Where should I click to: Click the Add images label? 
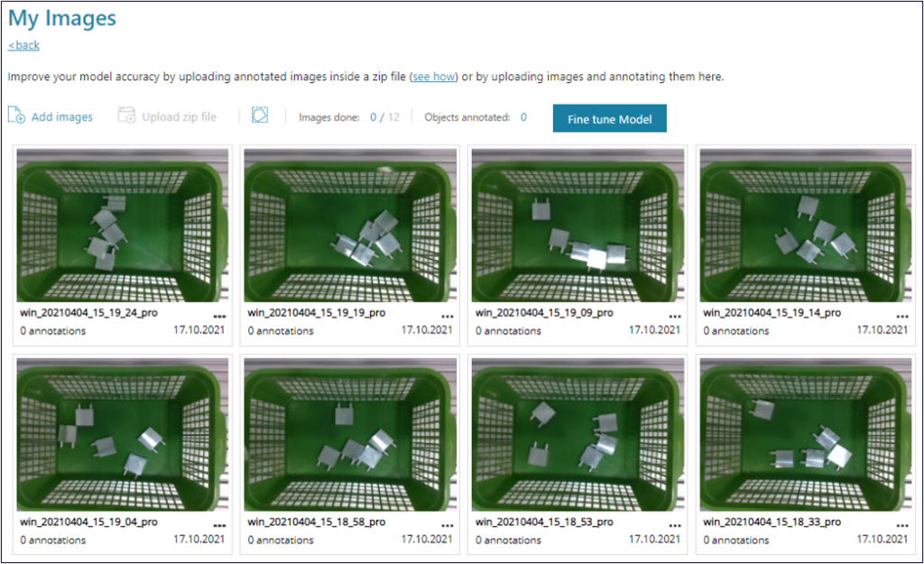pyautogui.click(x=62, y=117)
